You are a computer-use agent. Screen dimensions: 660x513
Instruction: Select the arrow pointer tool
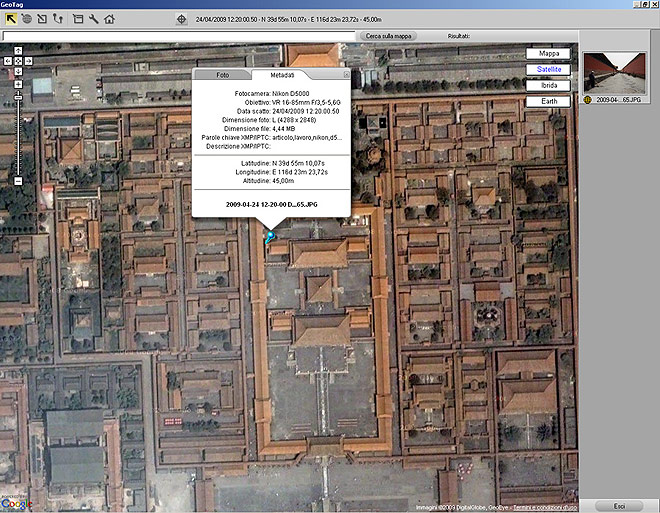[11, 19]
